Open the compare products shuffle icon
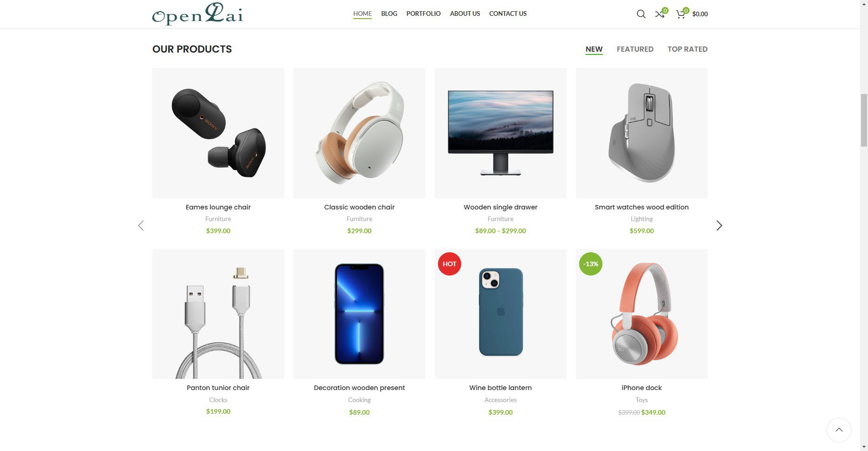The width and height of the screenshot is (868, 451). (x=660, y=14)
